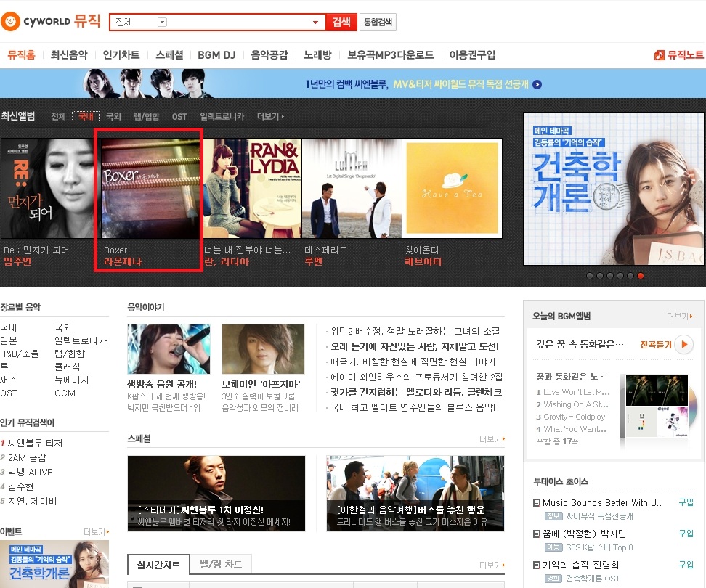Open the BGM DJ menu
Screen dimensions: 706x588
(216, 55)
